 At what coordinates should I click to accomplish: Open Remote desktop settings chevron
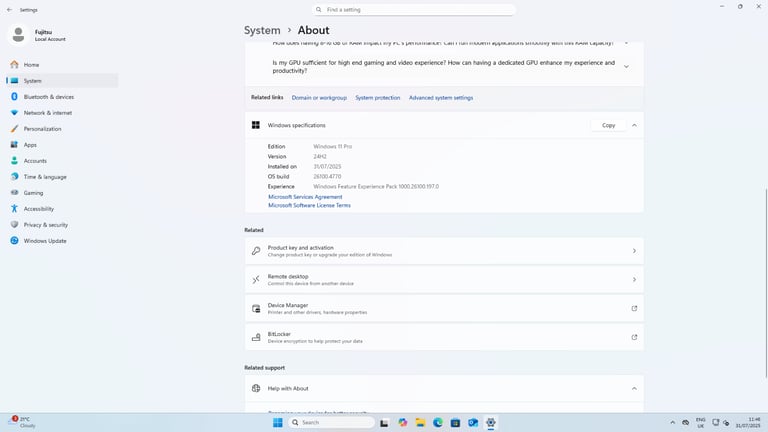[634, 280]
